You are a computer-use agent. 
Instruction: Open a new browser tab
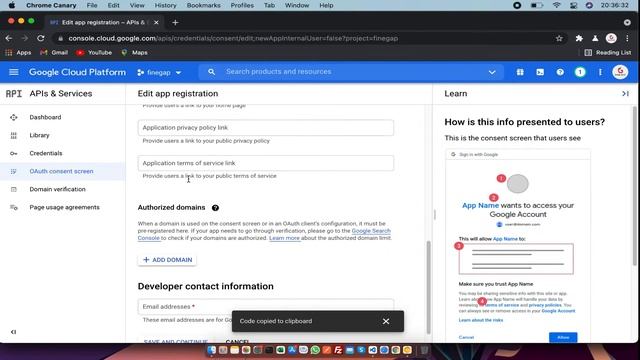(x=176, y=22)
